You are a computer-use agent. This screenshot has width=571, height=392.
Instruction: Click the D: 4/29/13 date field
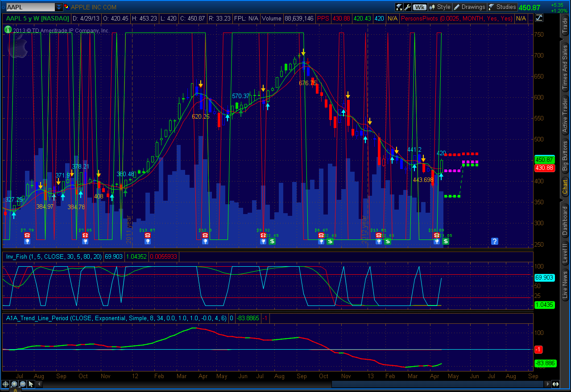pos(86,18)
